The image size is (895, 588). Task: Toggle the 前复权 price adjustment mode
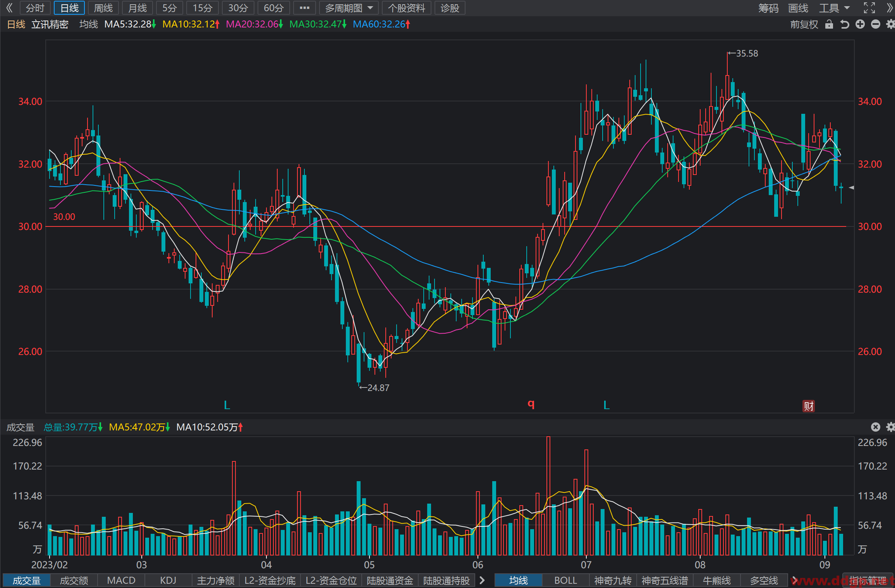pos(804,24)
